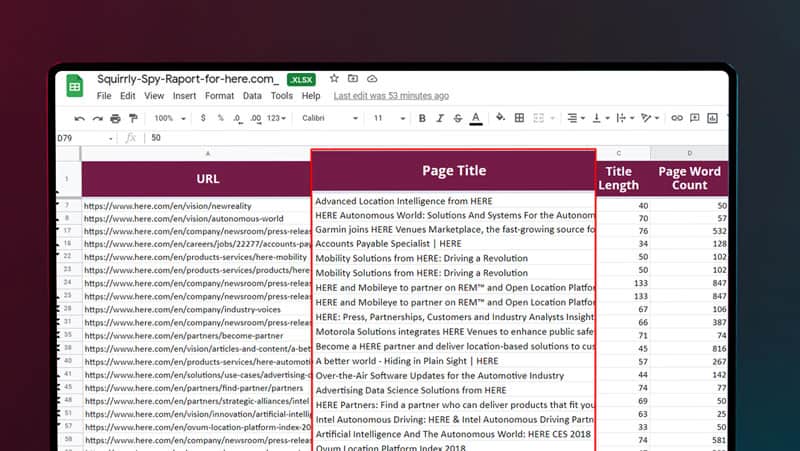Toggle strikethrough formatting

(x=458, y=118)
